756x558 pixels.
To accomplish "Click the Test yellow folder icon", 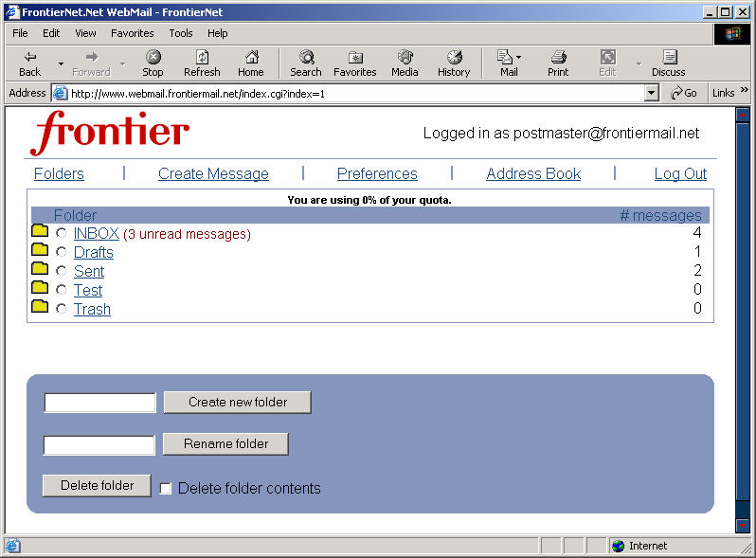I will pyautogui.click(x=40, y=287).
